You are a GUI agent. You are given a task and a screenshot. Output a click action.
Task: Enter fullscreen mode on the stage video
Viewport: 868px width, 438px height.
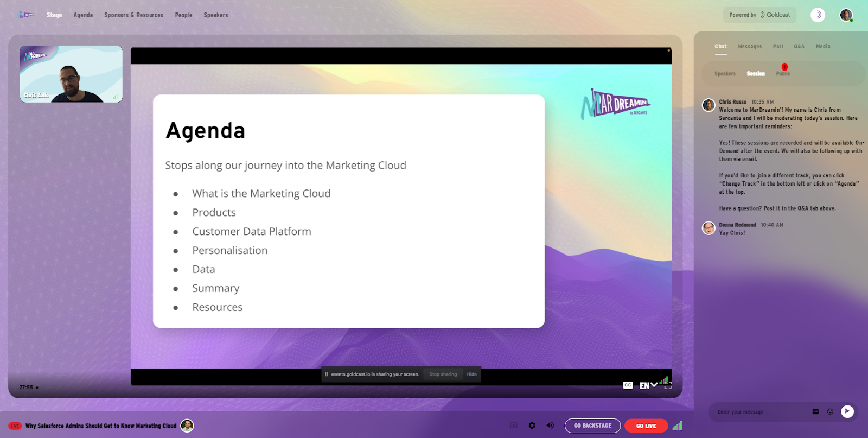tap(668, 386)
